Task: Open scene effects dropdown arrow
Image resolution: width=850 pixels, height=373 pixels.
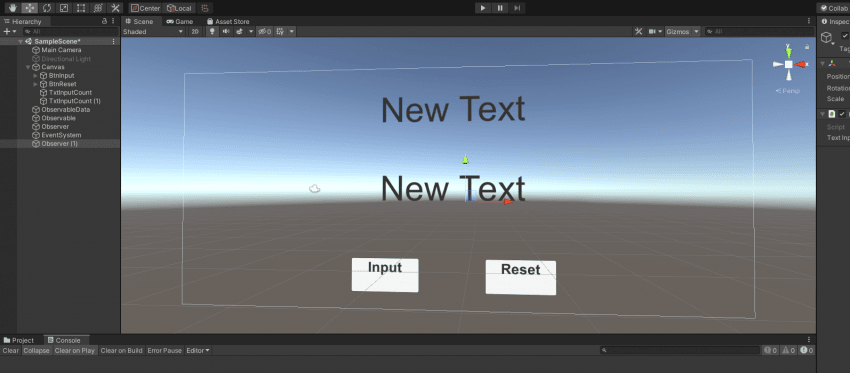Action: tap(251, 31)
